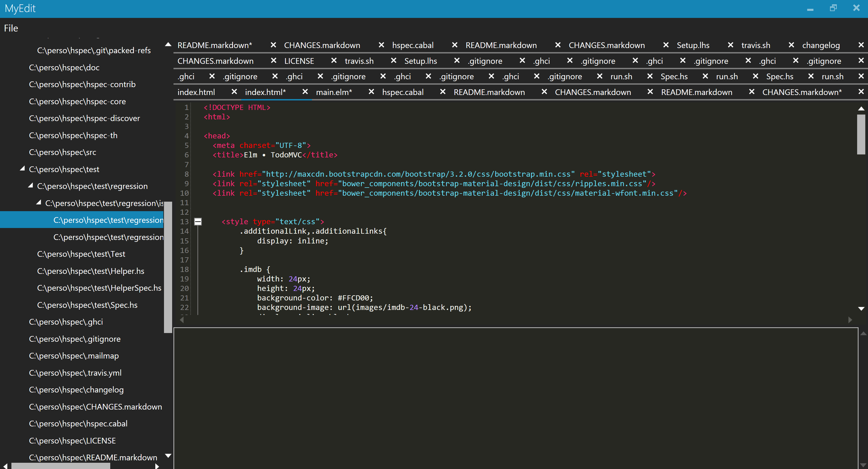Viewport: 868px width, 469px height.
Task: Close the modified index.html* tab via X
Action: 305,92
